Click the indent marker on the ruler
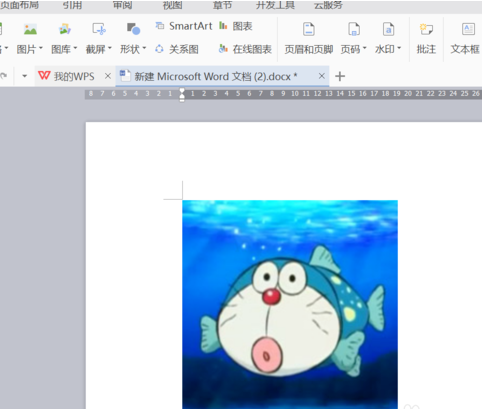Viewport: 482px width, 409px height. point(182,95)
